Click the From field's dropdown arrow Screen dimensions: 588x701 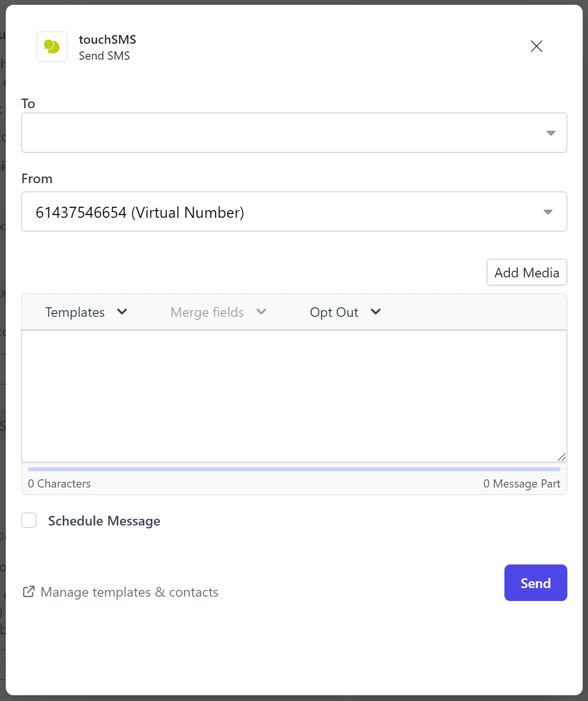coord(548,212)
